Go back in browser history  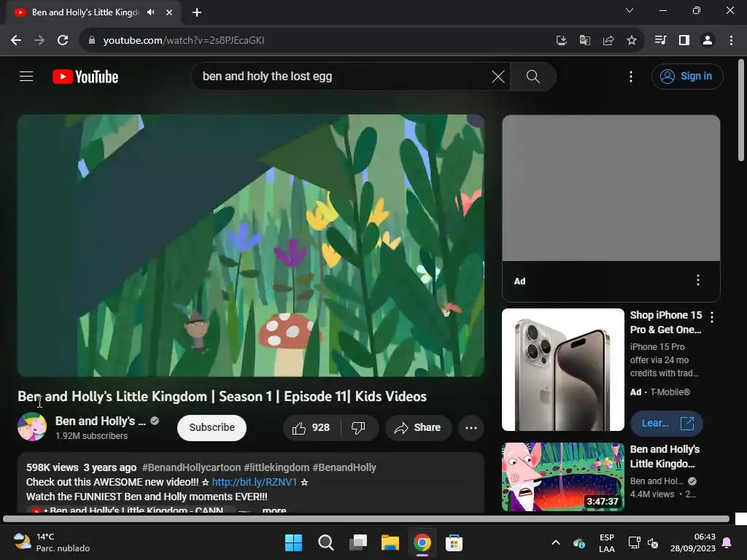coord(16,41)
